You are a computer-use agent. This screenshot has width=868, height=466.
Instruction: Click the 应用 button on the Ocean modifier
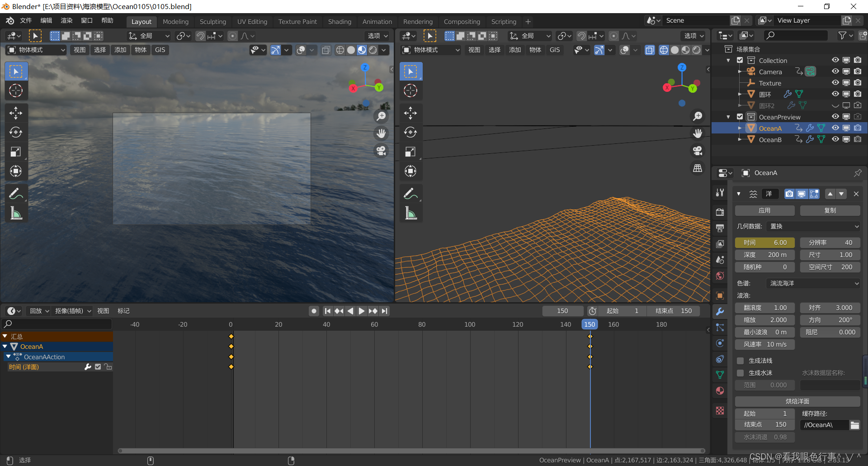click(x=764, y=210)
